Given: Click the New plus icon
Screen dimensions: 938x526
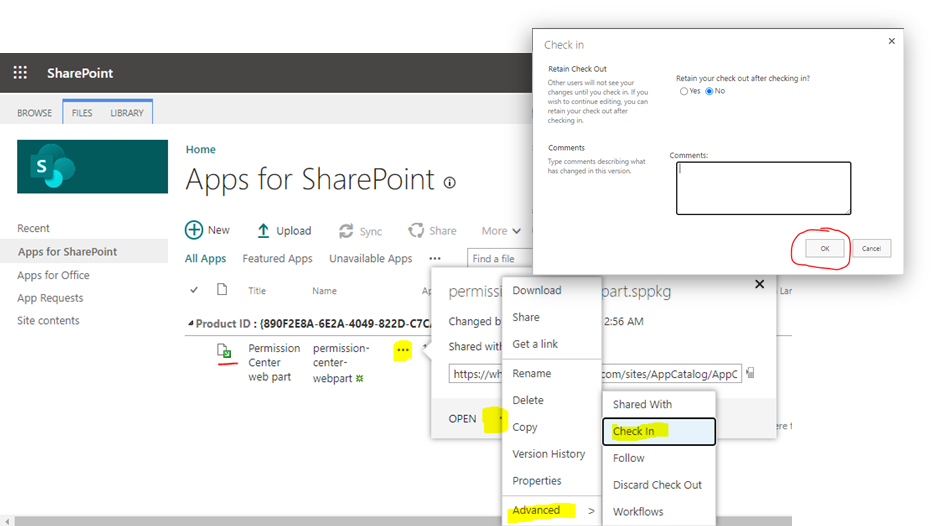Looking at the screenshot, I should tap(194, 230).
